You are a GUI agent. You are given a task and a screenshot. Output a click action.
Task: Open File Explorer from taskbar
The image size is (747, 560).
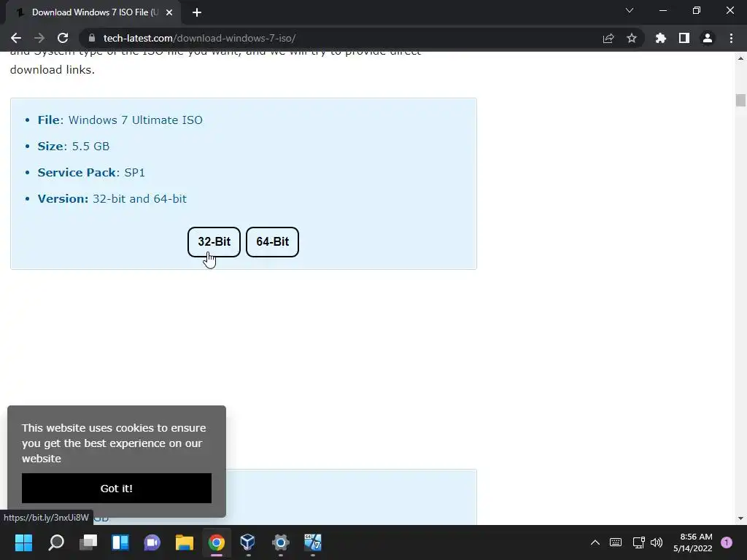tap(185, 542)
